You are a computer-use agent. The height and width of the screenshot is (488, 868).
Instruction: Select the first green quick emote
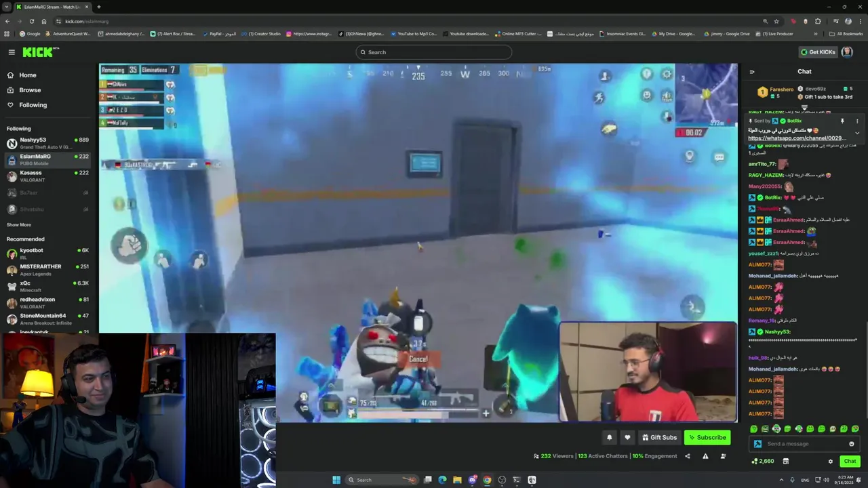click(754, 428)
